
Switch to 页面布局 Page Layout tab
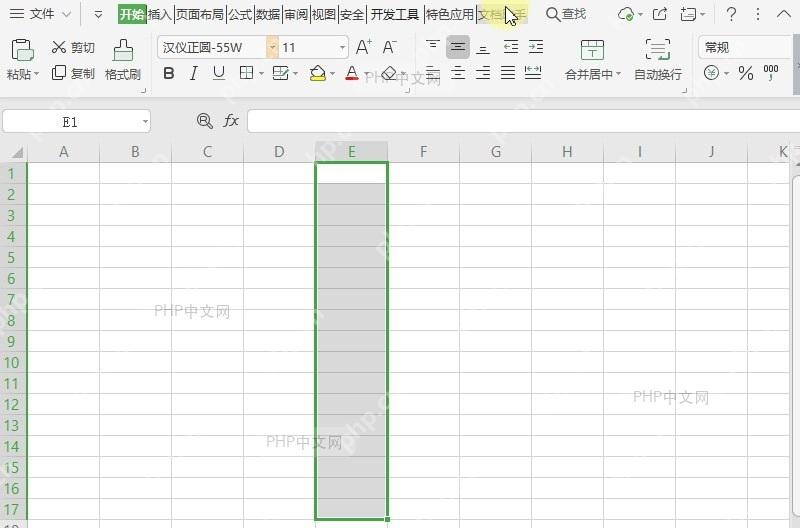(200, 14)
